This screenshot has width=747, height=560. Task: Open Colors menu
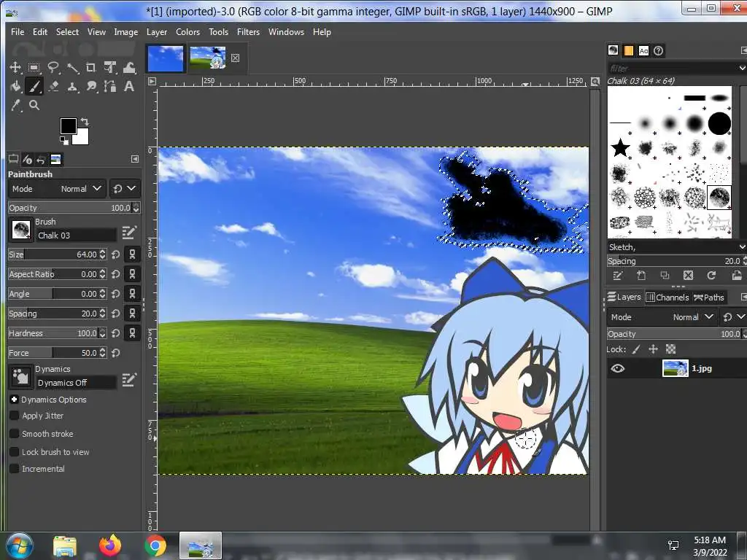click(187, 32)
